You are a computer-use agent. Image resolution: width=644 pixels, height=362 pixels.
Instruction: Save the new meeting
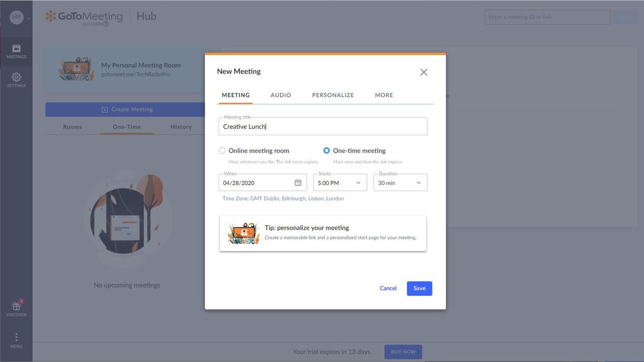tap(419, 288)
